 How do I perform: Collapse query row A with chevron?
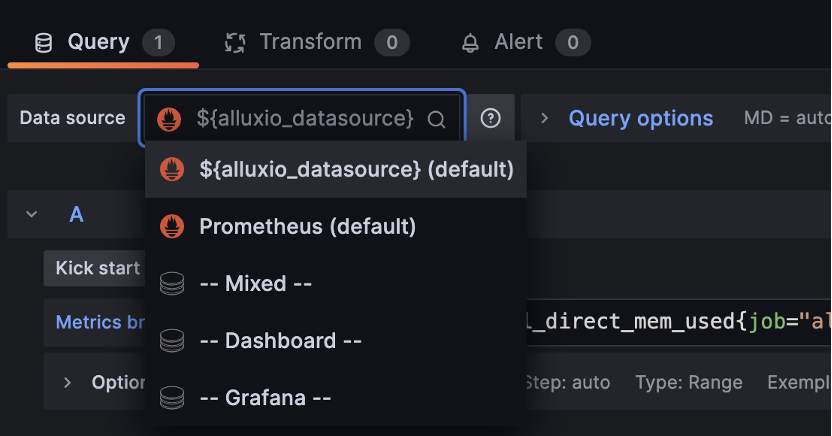pyautogui.click(x=32, y=214)
